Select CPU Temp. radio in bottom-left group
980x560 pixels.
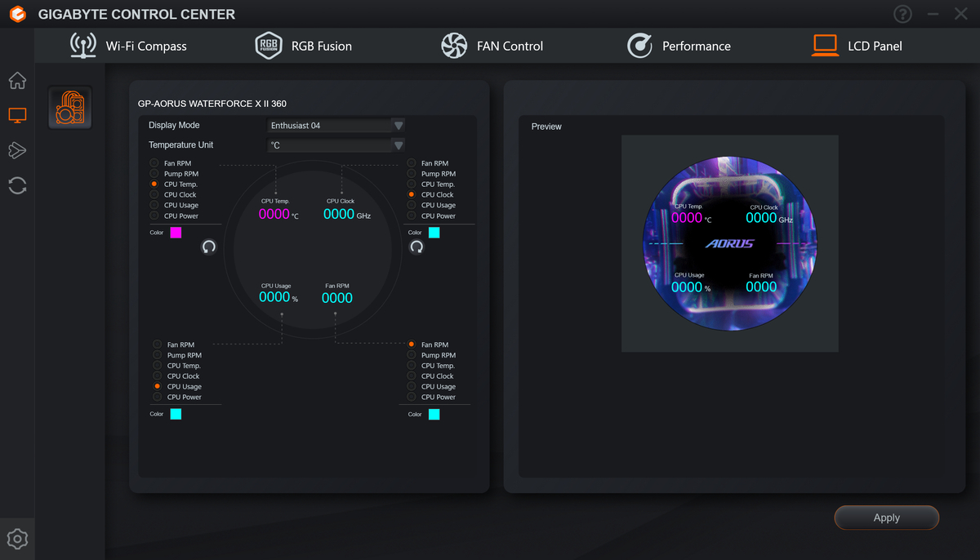click(157, 366)
